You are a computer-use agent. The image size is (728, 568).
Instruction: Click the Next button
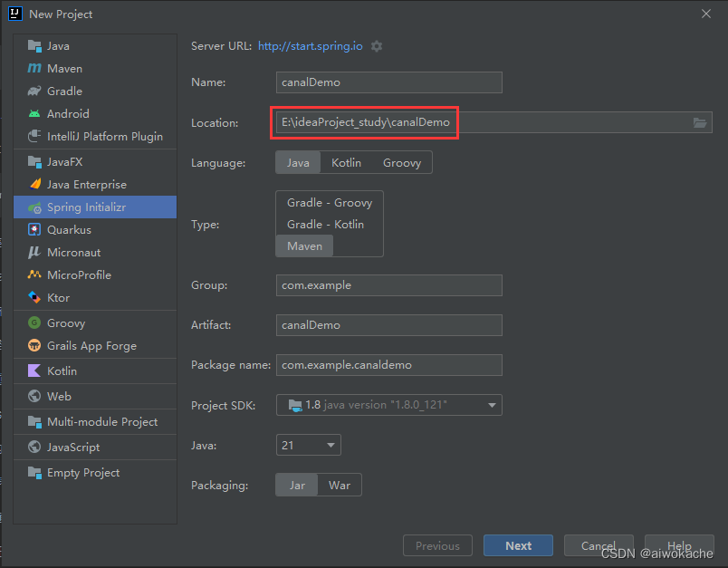pyautogui.click(x=518, y=545)
